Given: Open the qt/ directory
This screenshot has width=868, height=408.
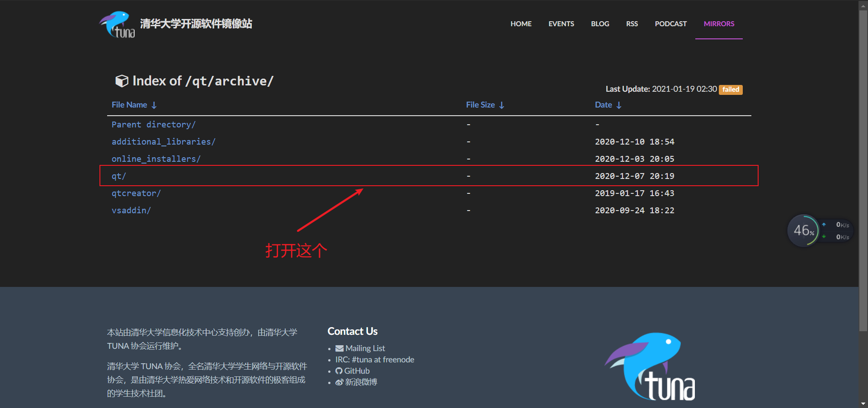Looking at the screenshot, I should point(119,176).
